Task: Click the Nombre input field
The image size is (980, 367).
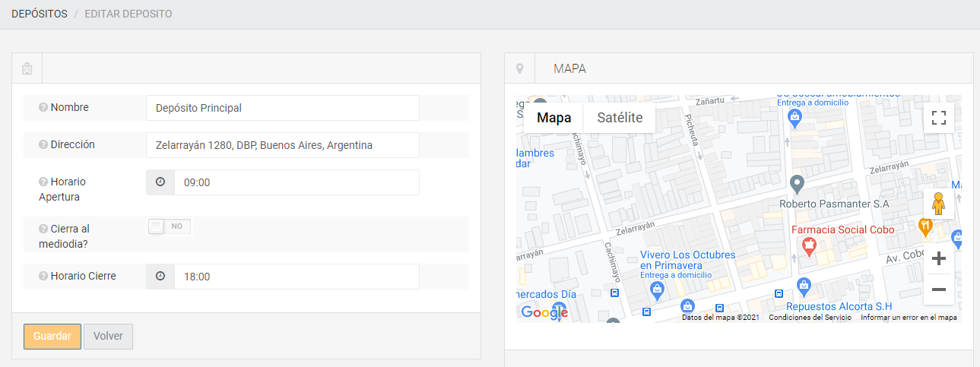Action: [282, 108]
